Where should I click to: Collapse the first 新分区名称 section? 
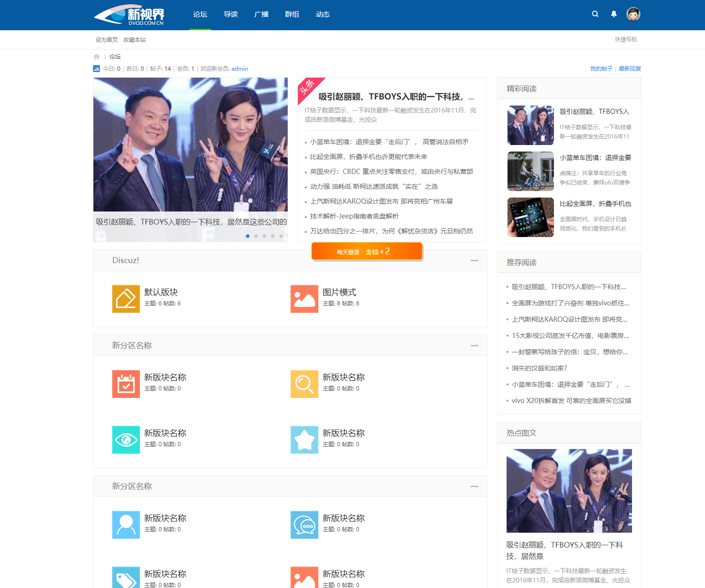click(x=474, y=345)
